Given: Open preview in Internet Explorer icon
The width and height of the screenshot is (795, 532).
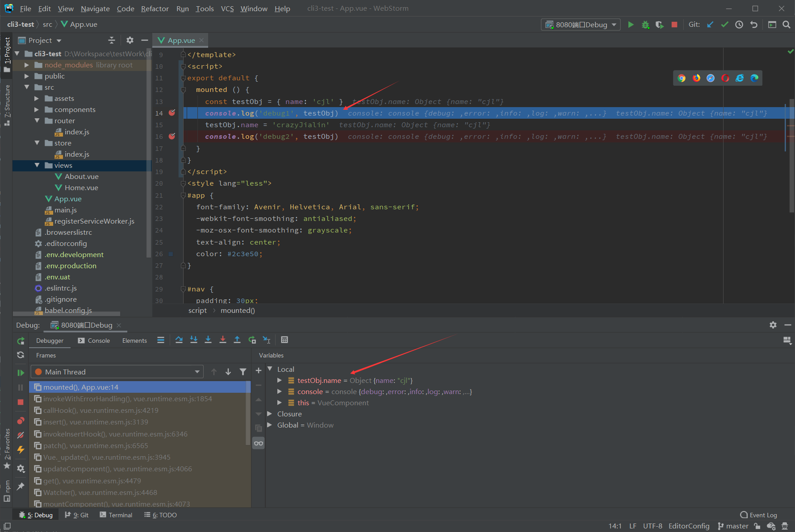Looking at the screenshot, I should pos(740,78).
